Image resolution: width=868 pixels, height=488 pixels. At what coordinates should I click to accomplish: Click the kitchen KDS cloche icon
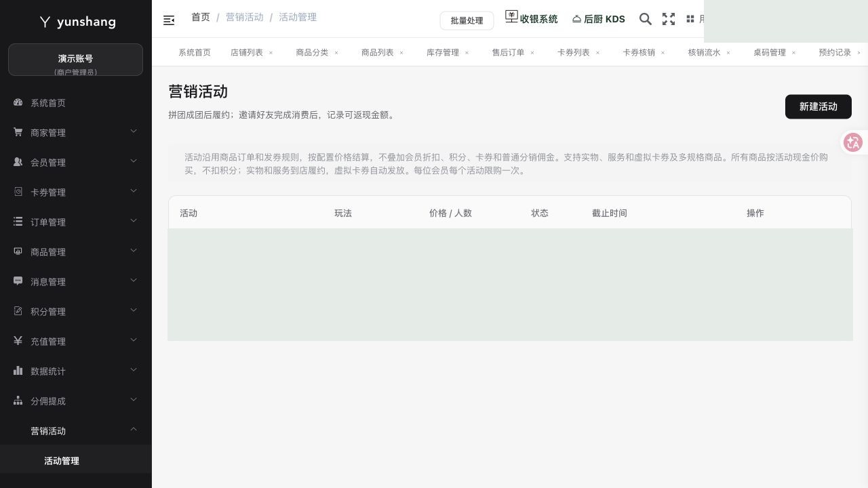pos(576,19)
